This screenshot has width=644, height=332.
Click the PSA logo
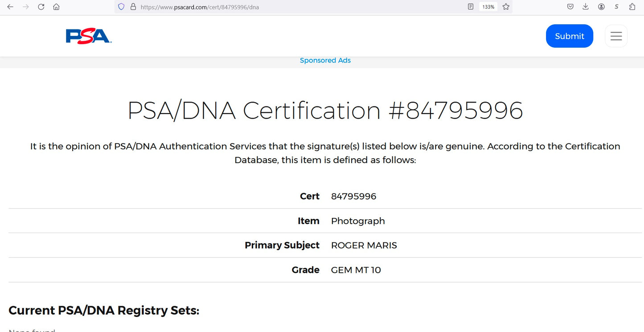88,36
